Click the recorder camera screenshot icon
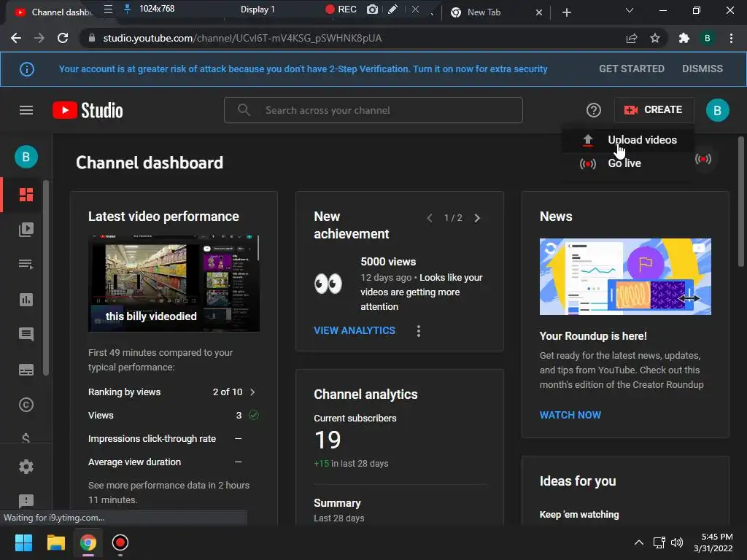 (372, 9)
